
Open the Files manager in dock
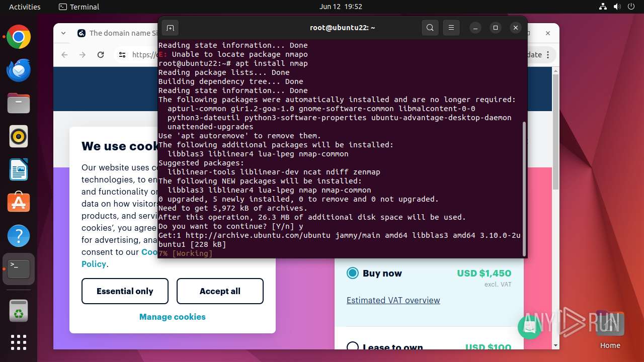coord(19,104)
